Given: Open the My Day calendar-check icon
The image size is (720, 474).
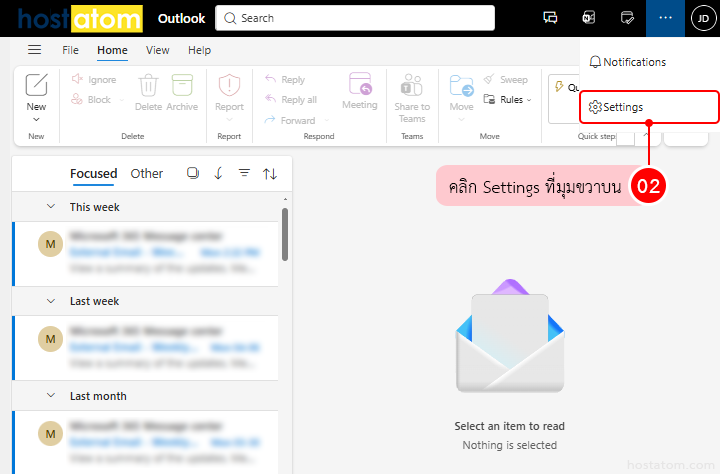Looking at the screenshot, I should 627,18.
